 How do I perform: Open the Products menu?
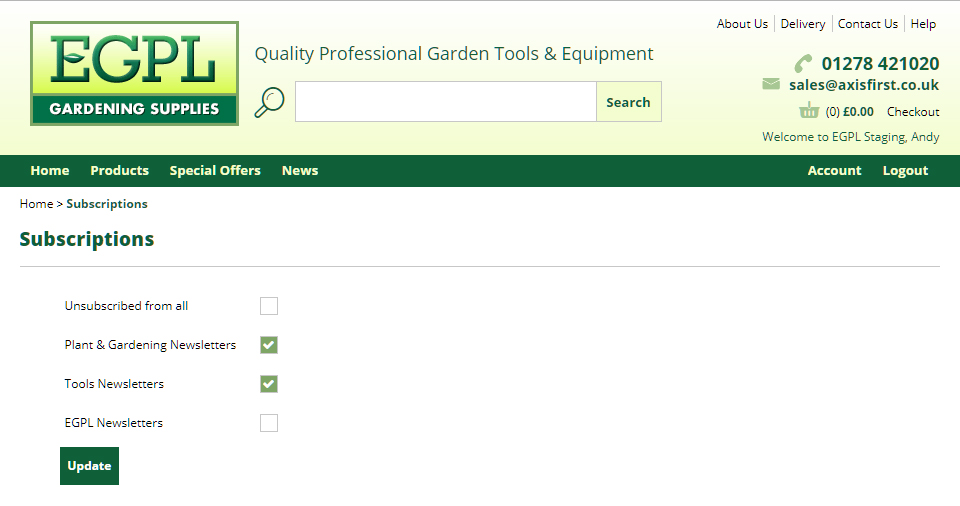pyautogui.click(x=119, y=170)
